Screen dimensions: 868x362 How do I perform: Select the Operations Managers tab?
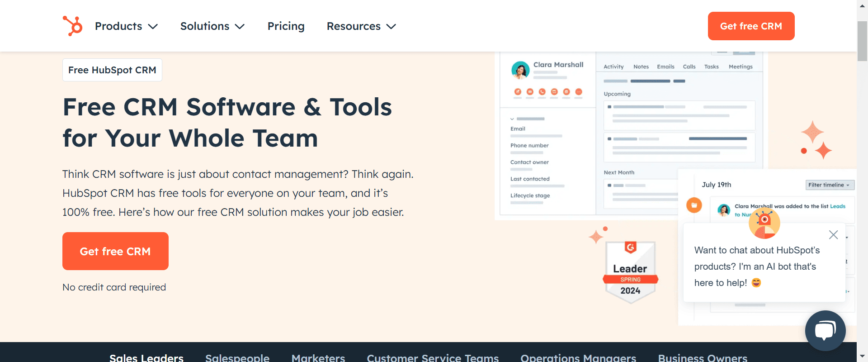[578, 357]
